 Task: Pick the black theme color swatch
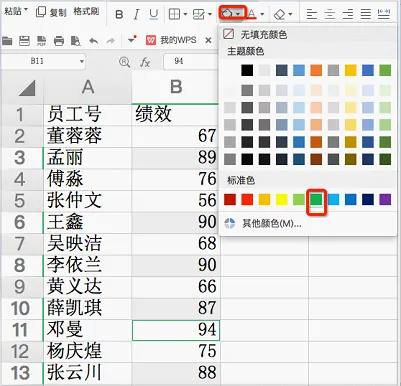(247, 70)
